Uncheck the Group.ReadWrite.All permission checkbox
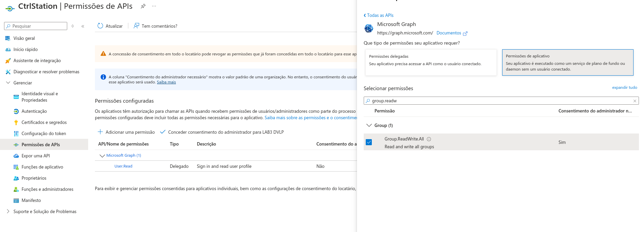This screenshot has height=232, width=644. click(x=369, y=143)
